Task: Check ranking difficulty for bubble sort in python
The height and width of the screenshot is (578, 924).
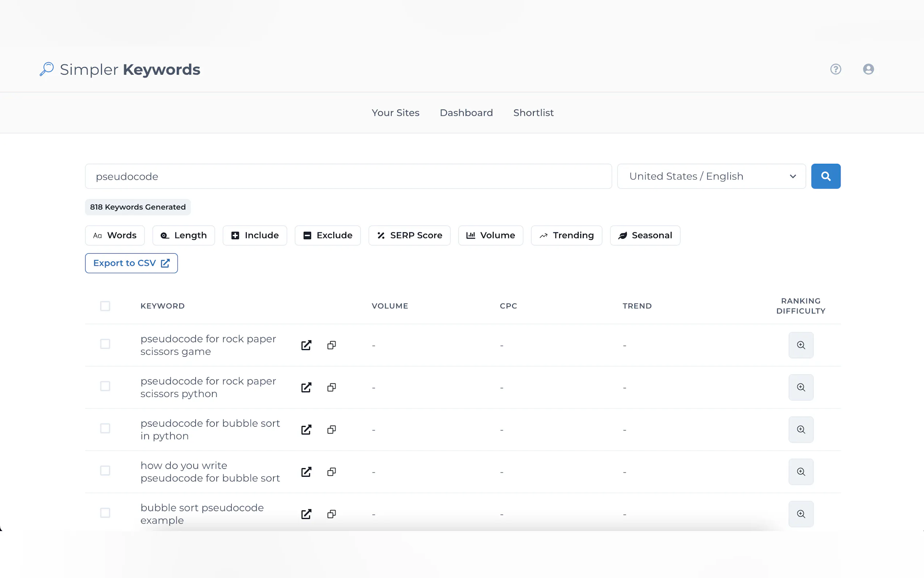Action: [x=801, y=429]
